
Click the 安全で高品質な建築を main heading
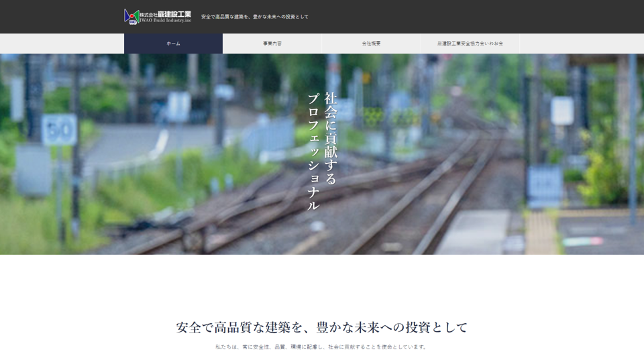[322, 327]
